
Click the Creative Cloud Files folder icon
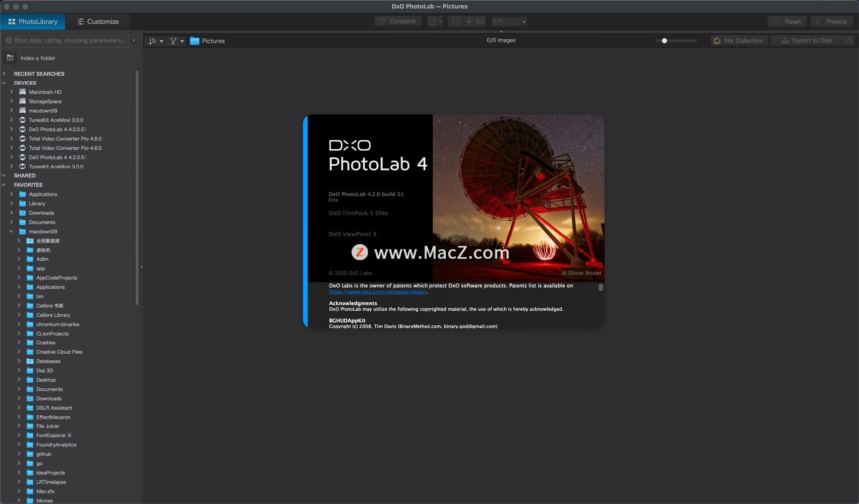tap(30, 352)
